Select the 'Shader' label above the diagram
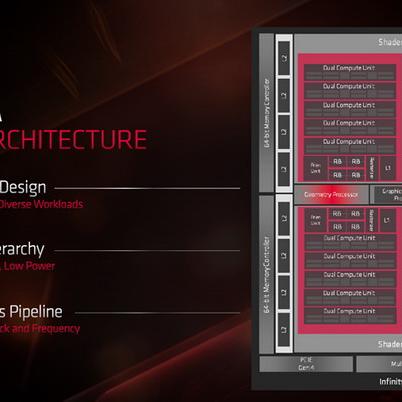The height and width of the screenshot is (402, 402). [390, 42]
